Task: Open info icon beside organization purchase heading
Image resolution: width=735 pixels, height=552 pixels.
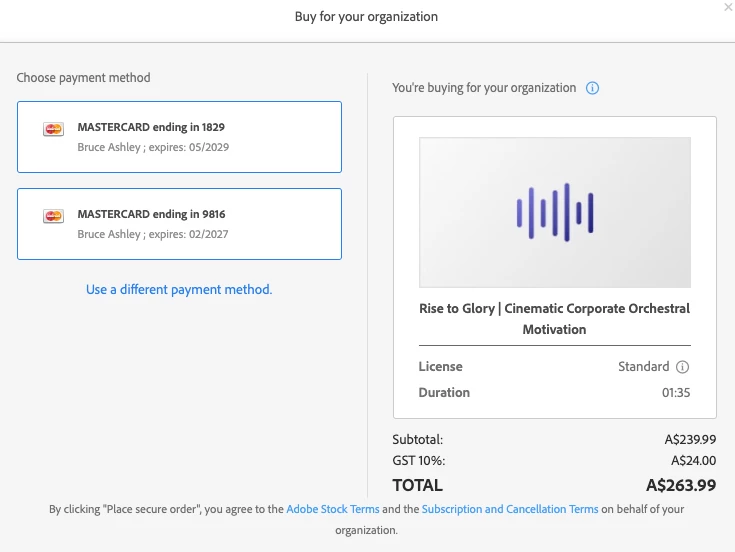Action: [x=592, y=88]
